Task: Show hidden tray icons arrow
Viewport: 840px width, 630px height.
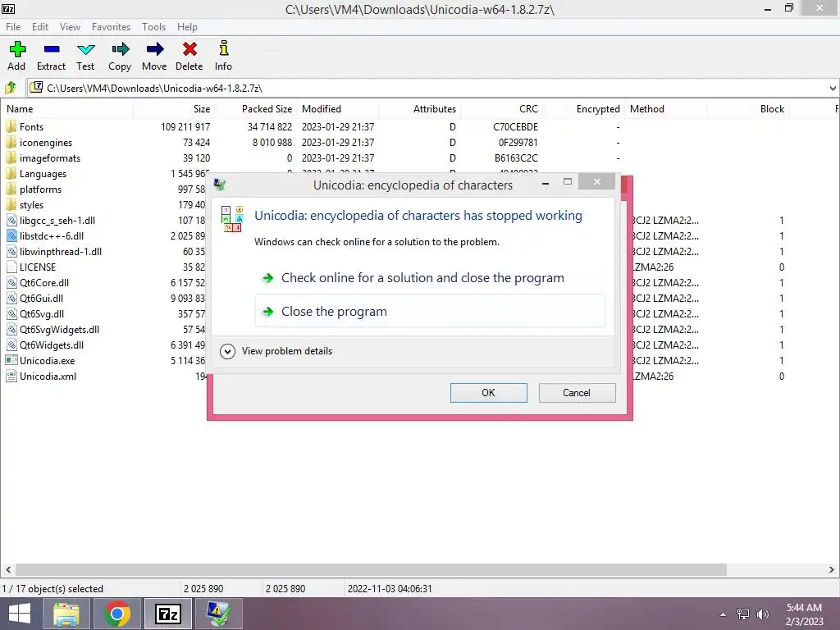Action: coord(724,614)
